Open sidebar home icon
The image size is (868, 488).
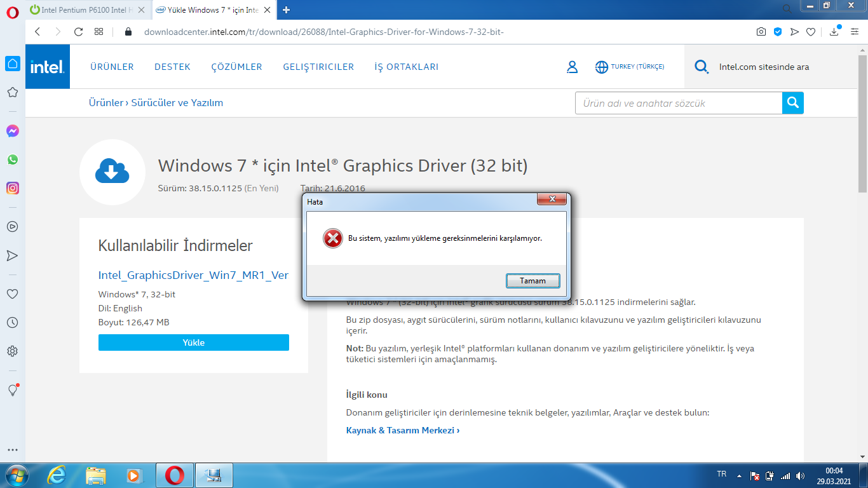[13, 64]
